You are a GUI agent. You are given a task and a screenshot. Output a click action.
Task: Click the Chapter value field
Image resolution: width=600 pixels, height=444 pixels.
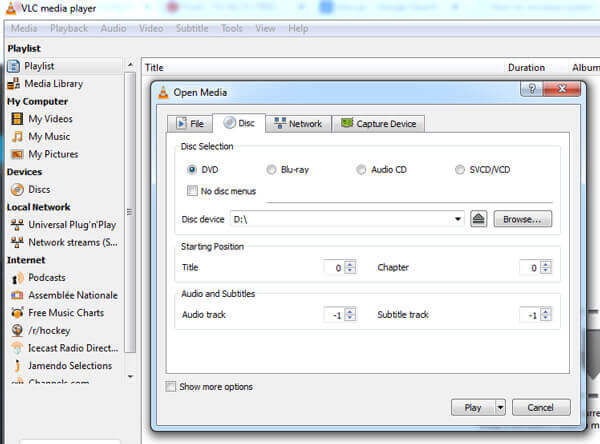(530, 268)
